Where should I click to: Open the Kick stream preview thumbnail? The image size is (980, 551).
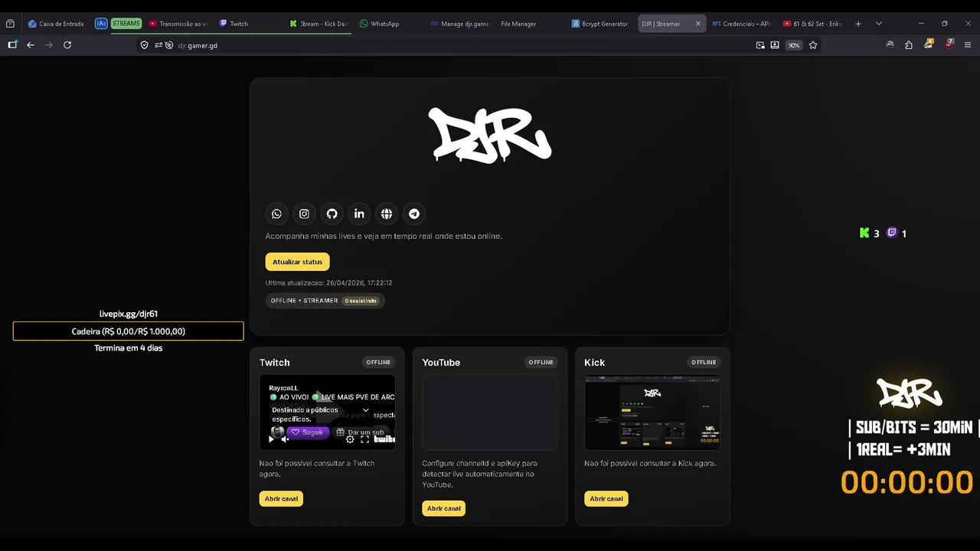point(652,412)
